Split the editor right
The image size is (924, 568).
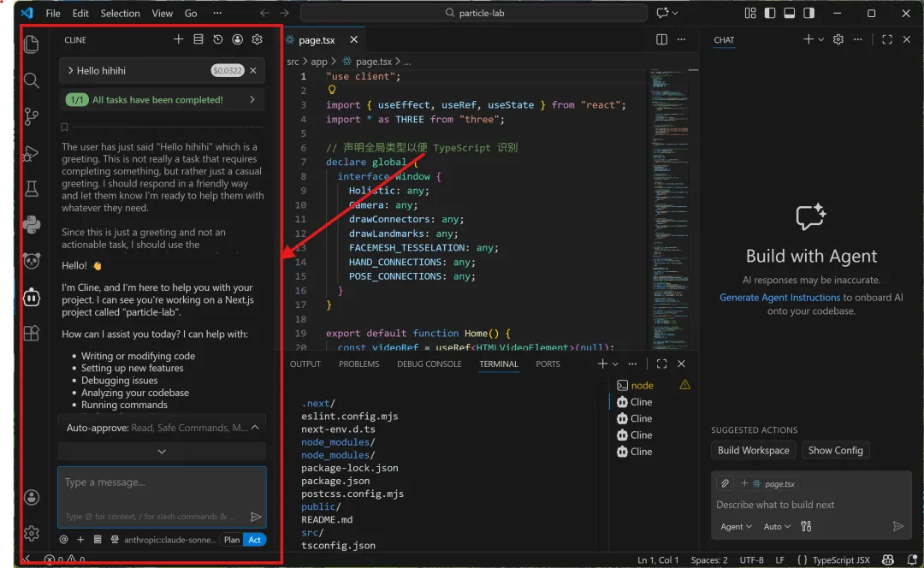tap(661, 39)
